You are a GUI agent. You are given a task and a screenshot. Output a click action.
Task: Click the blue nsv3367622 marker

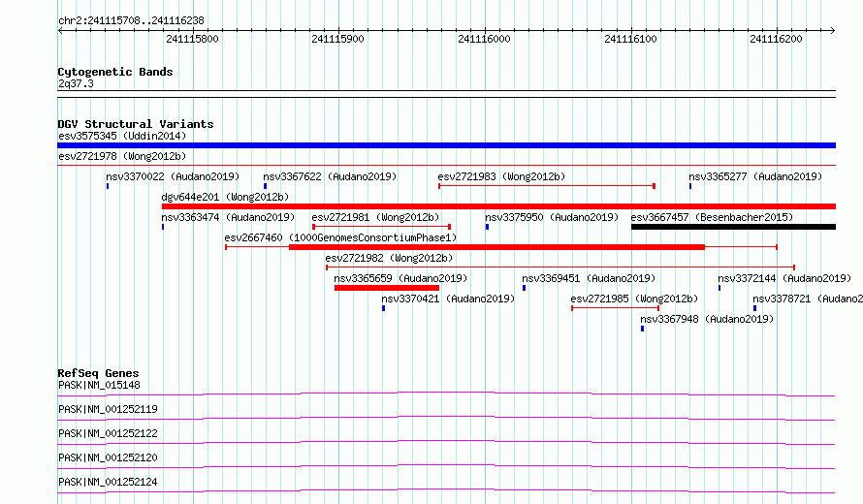pos(266,186)
